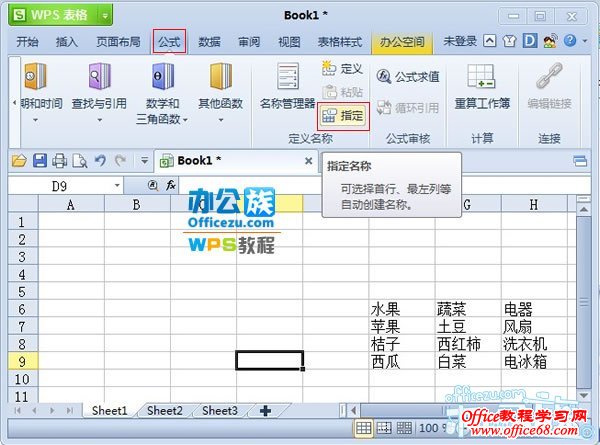This screenshot has width=600, height=445.
Task: Click 重算工作簿 to recalculate
Action: pos(482,86)
